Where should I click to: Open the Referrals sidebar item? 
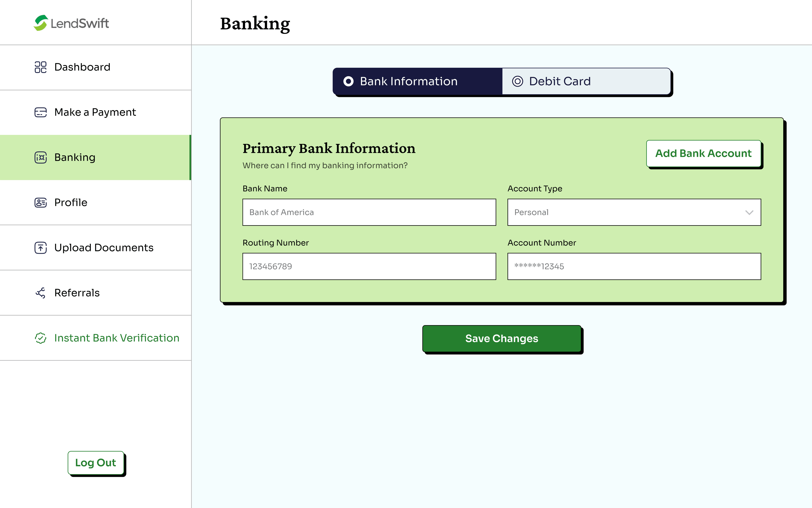(x=96, y=293)
